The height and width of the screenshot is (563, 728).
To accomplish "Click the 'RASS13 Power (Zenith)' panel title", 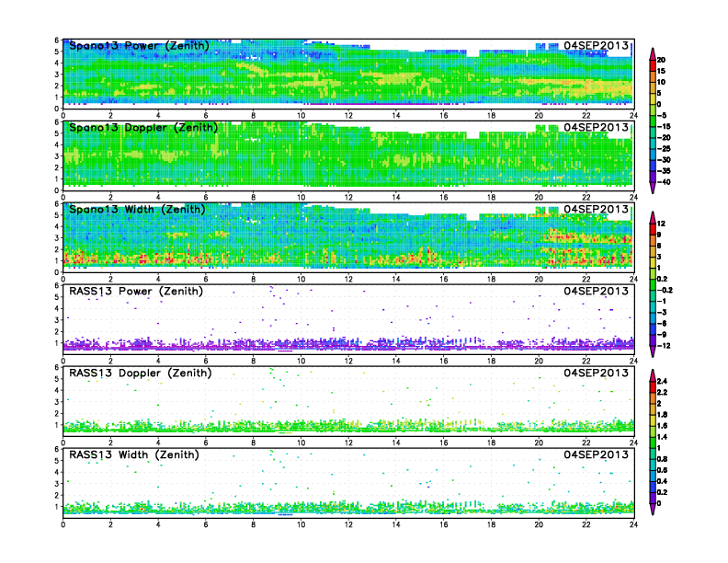I will (136, 292).
